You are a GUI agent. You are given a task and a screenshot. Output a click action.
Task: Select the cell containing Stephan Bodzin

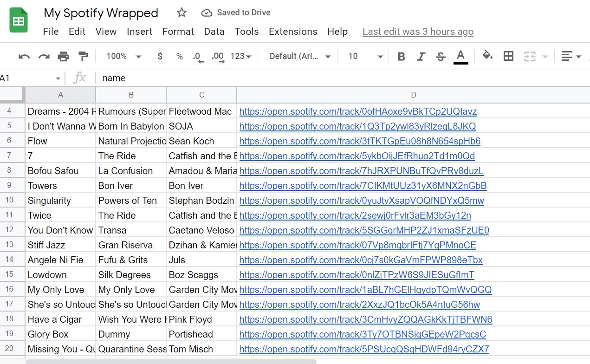point(201,201)
